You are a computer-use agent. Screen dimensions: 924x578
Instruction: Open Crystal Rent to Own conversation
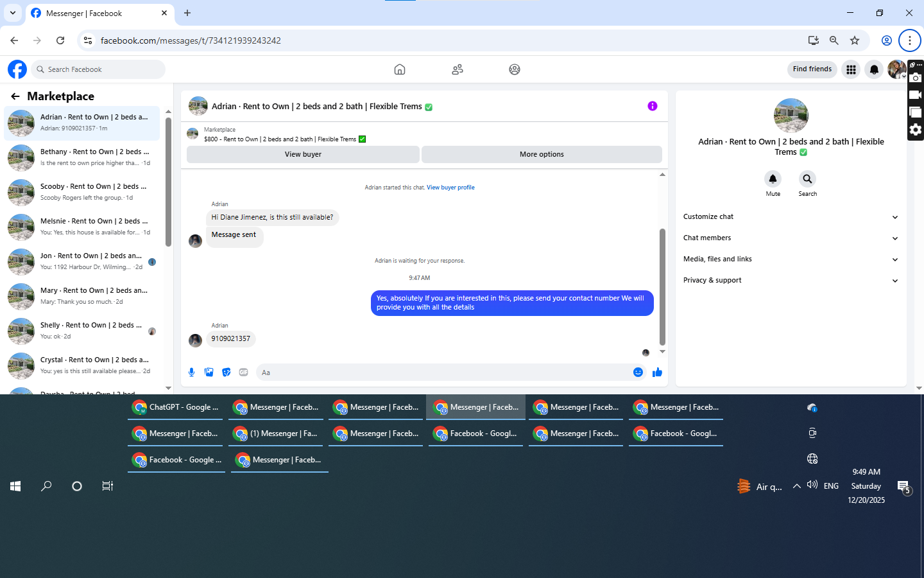click(x=82, y=365)
